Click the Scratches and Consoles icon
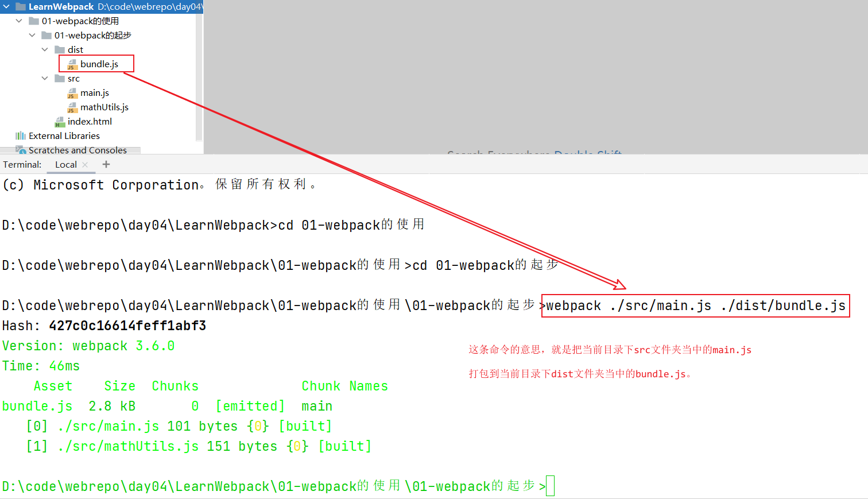Image resolution: width=868 pixels, height=499 pixels. click(x=21, y=150)
